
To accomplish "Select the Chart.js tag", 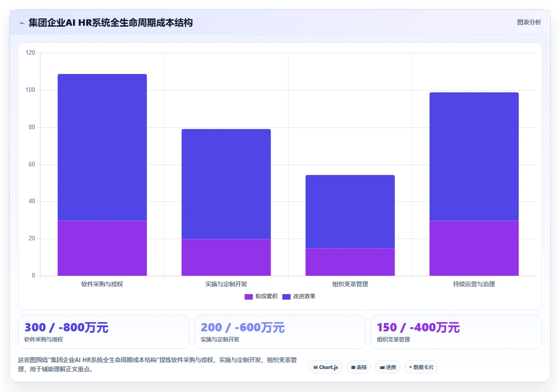I will (x=326, y=367).
